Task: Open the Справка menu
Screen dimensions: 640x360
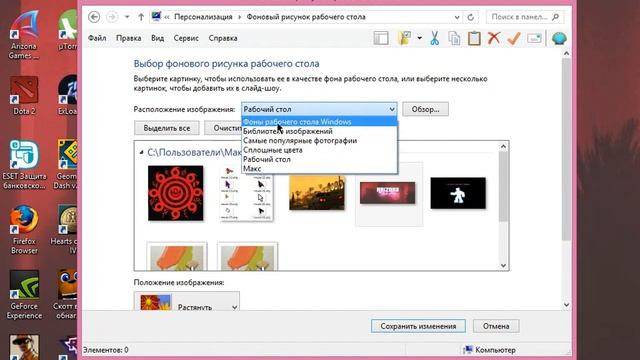Action: tap(223, 38)
